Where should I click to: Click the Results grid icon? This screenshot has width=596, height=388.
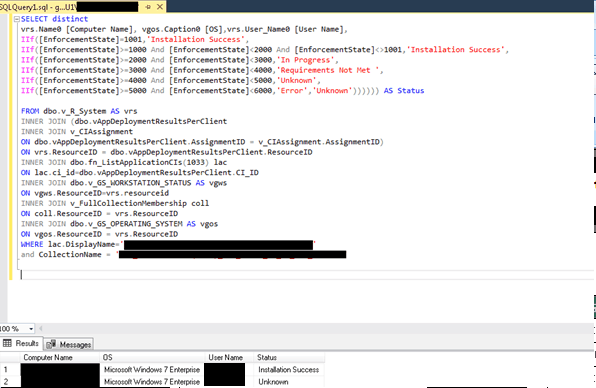coord(7,343)
